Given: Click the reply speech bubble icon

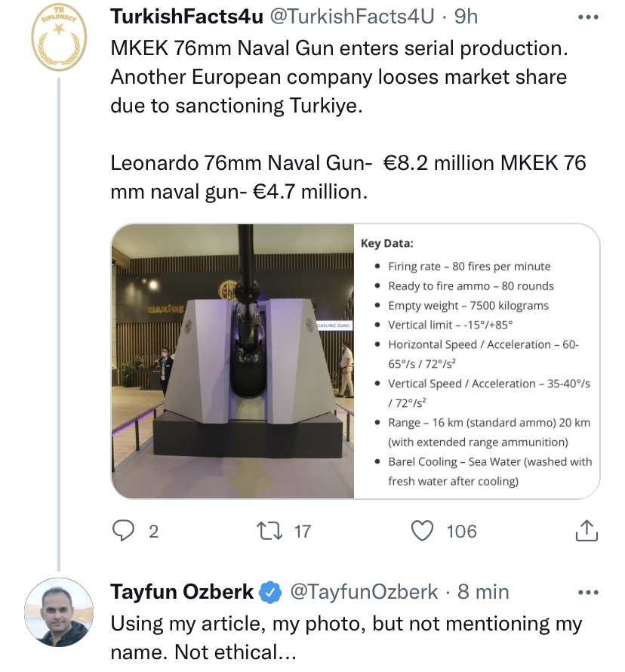Looking at the screenshot, I should (x=123, y=531).
